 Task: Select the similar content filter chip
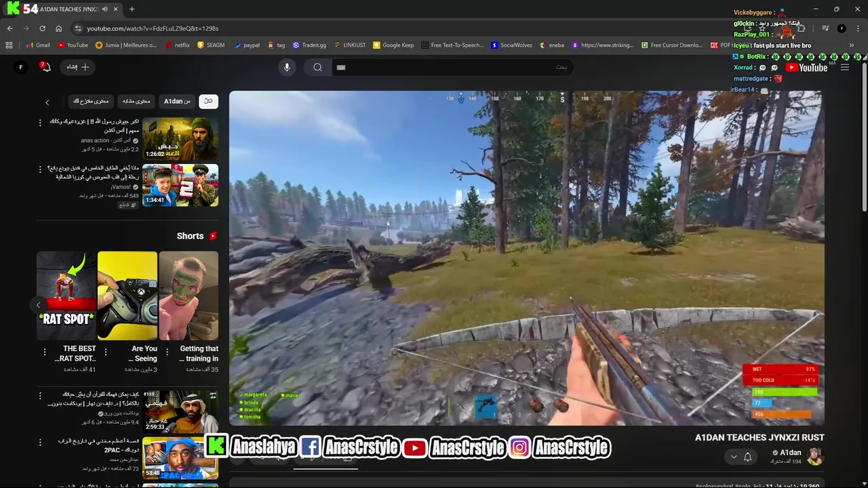click(136, 101)
